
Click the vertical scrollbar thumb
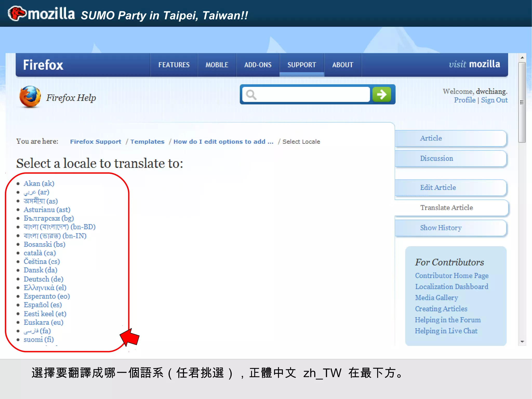[522, 102]
